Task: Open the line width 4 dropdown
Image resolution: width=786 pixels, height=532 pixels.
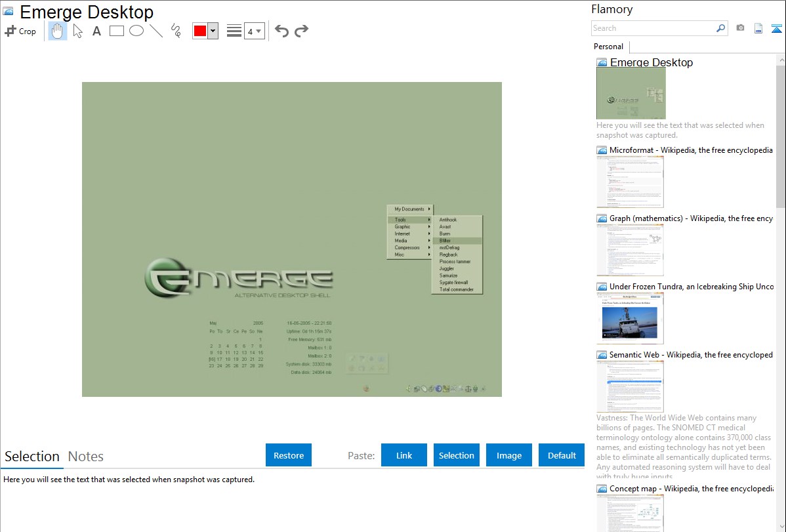Action: pos(254,31)
